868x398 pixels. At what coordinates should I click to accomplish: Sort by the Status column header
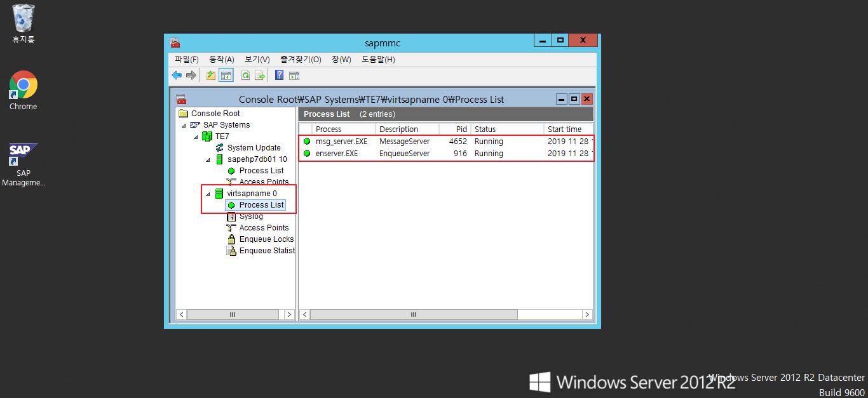tap(507, 129)
